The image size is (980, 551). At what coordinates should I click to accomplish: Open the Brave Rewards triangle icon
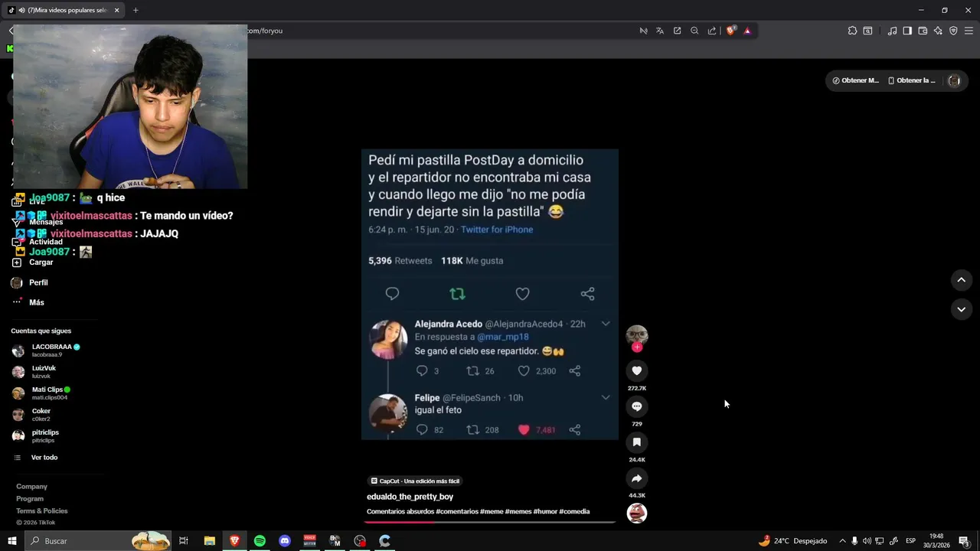[x=747, y=31]
